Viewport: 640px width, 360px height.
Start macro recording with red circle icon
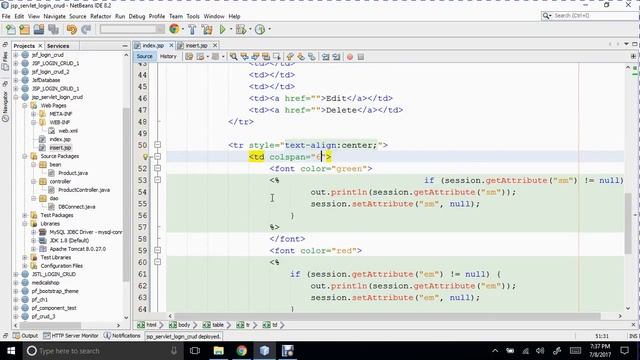click(350, 57)
